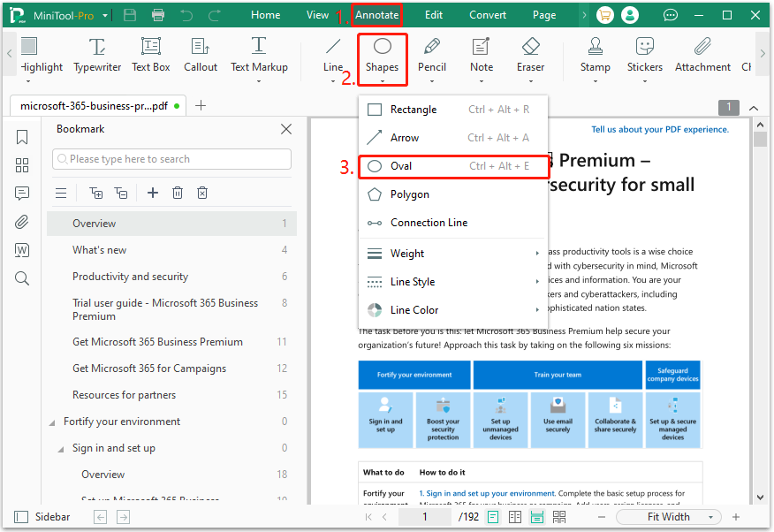Open the attachments sidebar paperclip icon
The image size is (774, 532).
point(22,222)
